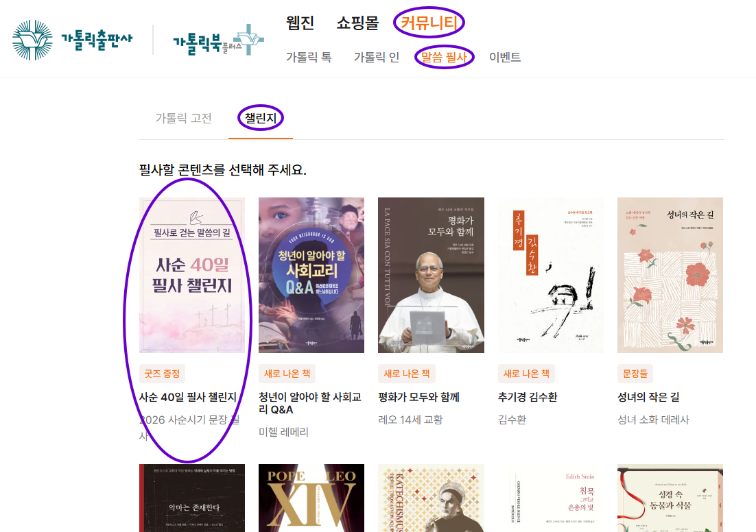This screenshot has width=756, height=532.
Task: Switch to the 가톨릭 고전 tab
Action: click(x=184, y=118)
